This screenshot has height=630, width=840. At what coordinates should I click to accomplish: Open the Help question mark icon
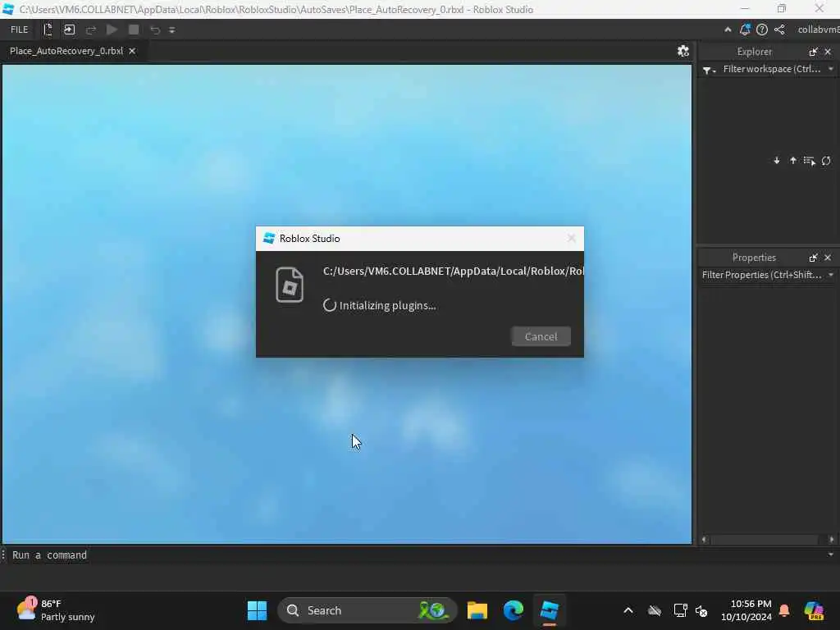(x=762, y=30)
